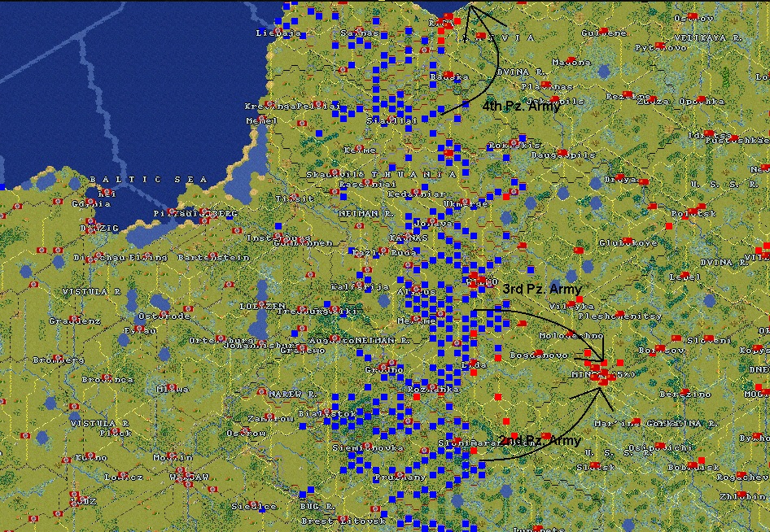Click the Rokiskis town label
The width and height of the screenshot is (770, 532).
514,146
